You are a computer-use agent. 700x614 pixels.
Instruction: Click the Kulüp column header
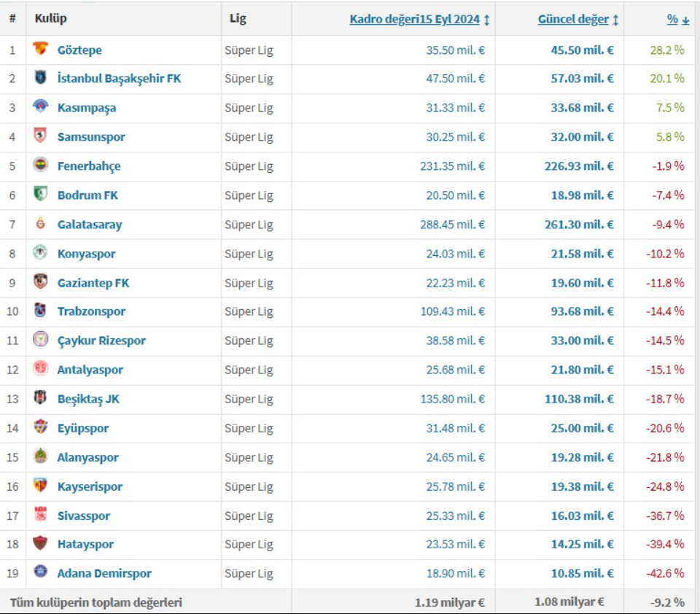(50, 18)
